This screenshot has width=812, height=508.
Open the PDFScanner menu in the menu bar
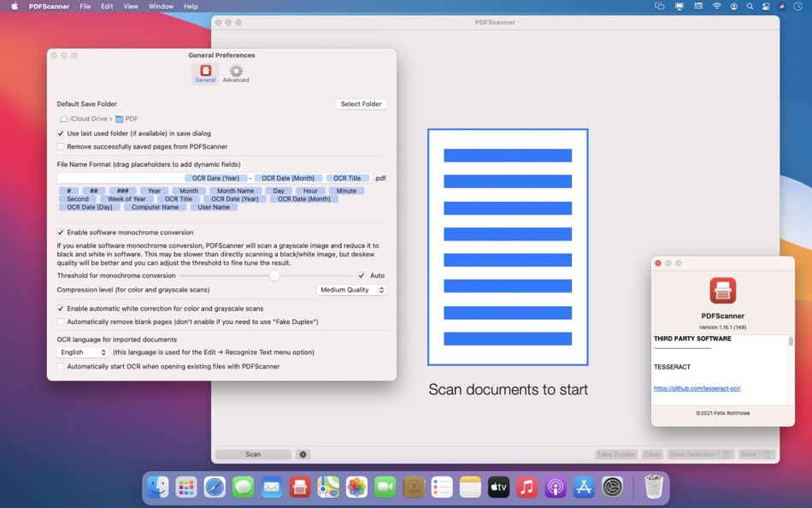pos(50,6)
